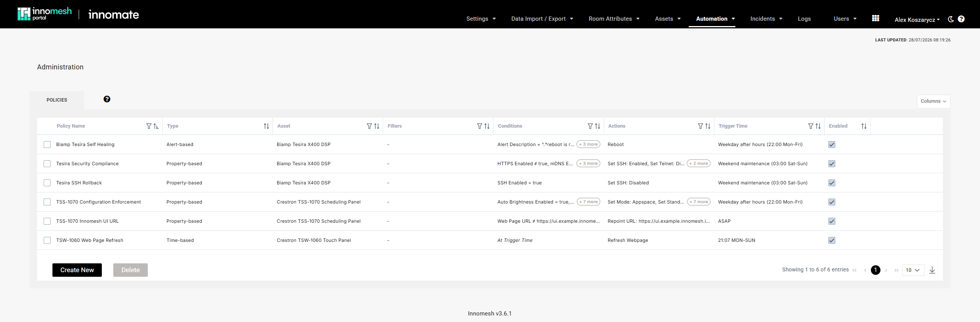Select the Tesira SSH Rollback row checkbox

(47, 183)
